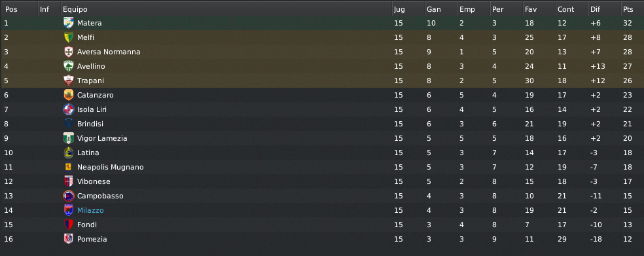Viewport: 644px width, 256px height.
Task: Sort by Gan wins column header
Action: (x=441, y=9)
